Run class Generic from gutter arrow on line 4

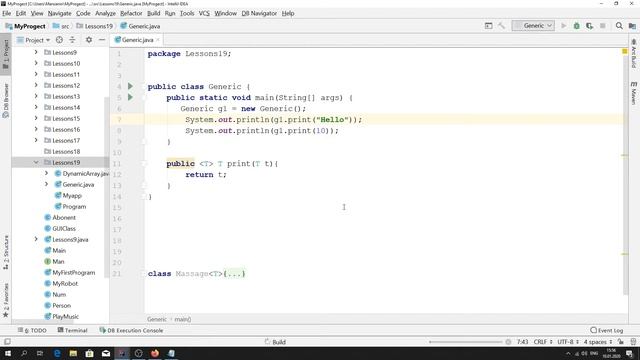pos(130,86)
